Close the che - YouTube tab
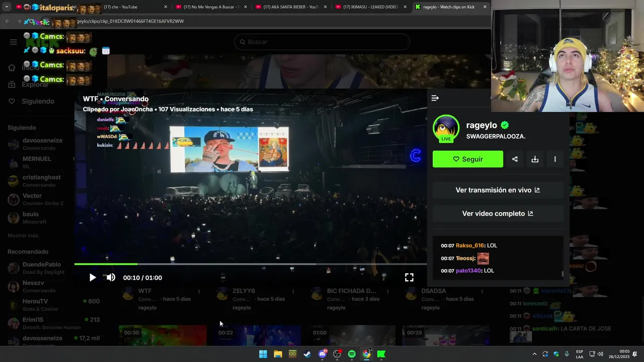The width and height of the screenshot is (644, 362). click(x=166, y=7)
